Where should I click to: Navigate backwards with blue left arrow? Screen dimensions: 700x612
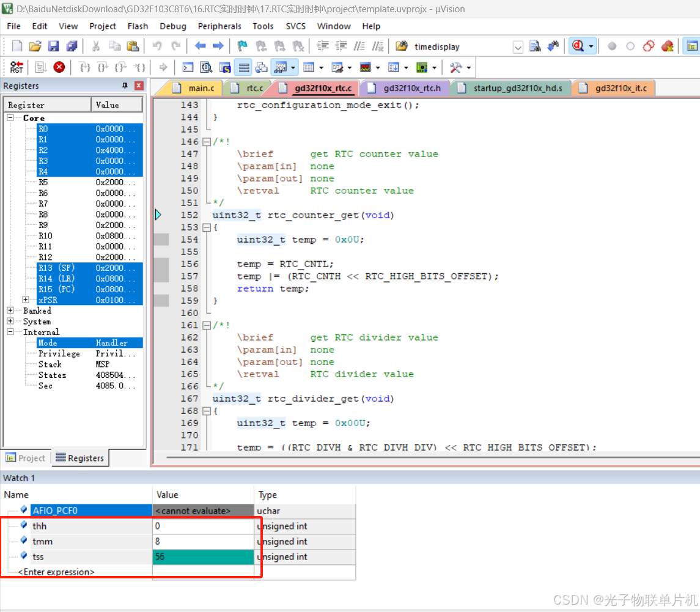[201, 46]
